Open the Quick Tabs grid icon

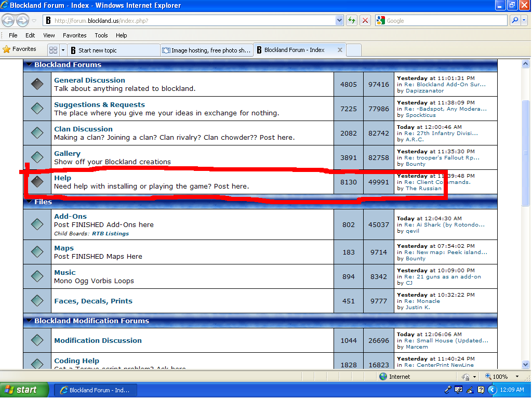[x=54, y=50]
